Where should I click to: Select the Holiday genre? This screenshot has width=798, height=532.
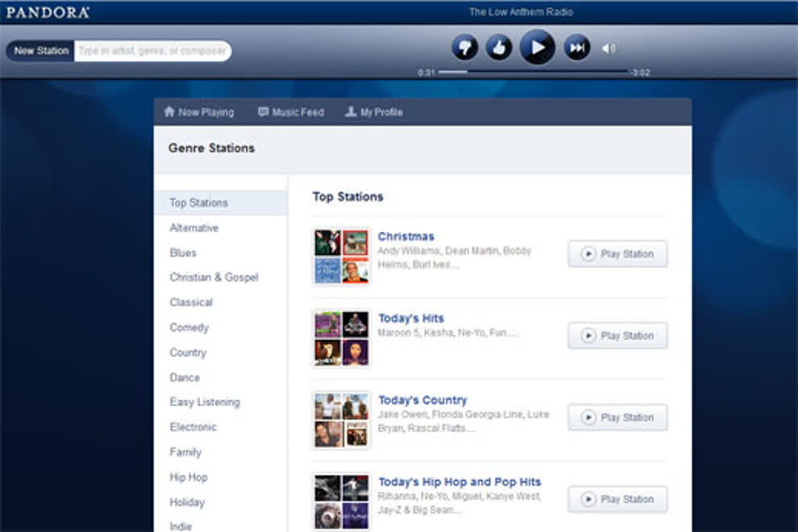(x=187, y=502)
